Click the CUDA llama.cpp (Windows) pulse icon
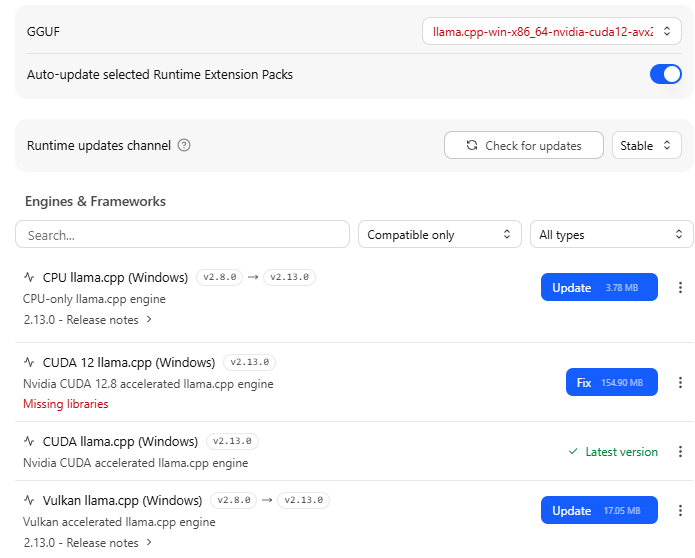695x558 pixels. pyautogui.click(x=29, y=441)
